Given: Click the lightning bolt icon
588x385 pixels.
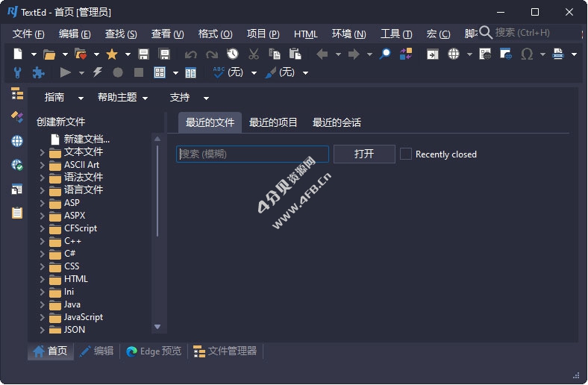Looking at the screenshot, I should (97, 72).
